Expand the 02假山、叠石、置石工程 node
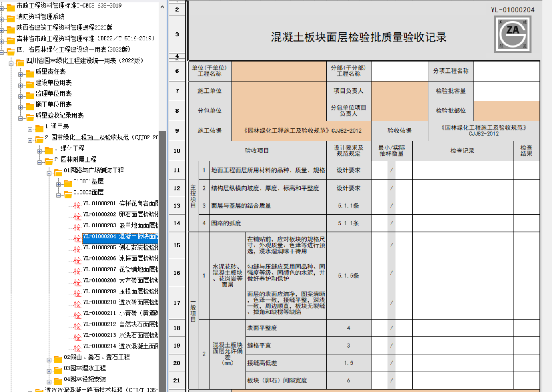Screen dimensions: 552x392 [49, 360]
